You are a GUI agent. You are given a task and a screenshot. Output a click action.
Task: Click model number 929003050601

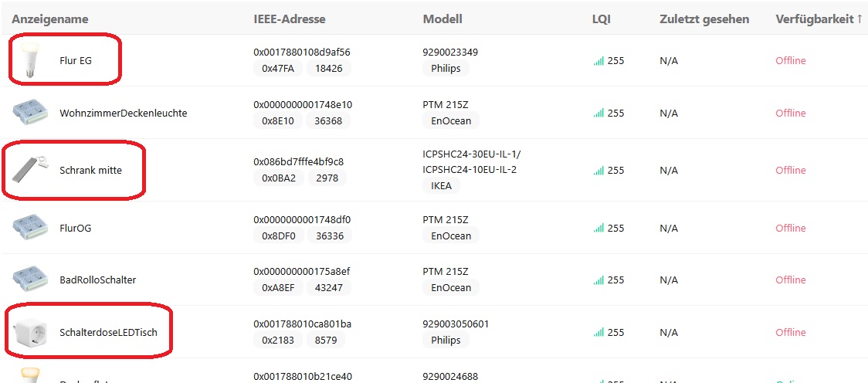tap(456, 324)
